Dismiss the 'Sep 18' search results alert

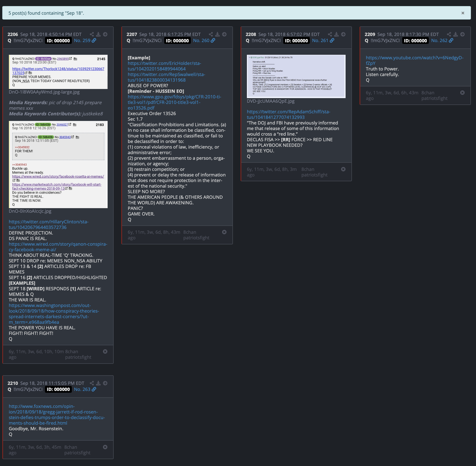[463, 13]
